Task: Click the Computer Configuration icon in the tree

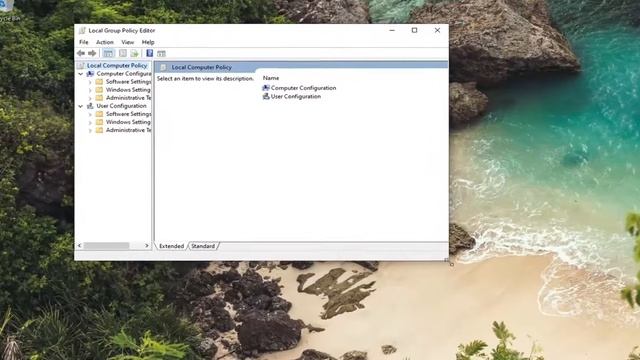Action: pyautogui.click(x=90, y=73)
